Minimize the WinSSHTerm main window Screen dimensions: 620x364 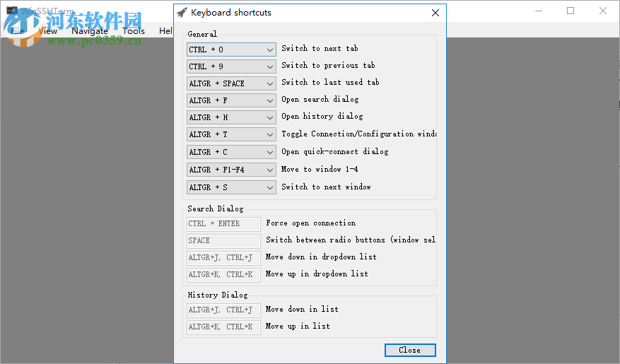pyautogui.click(x=539, y=11)
